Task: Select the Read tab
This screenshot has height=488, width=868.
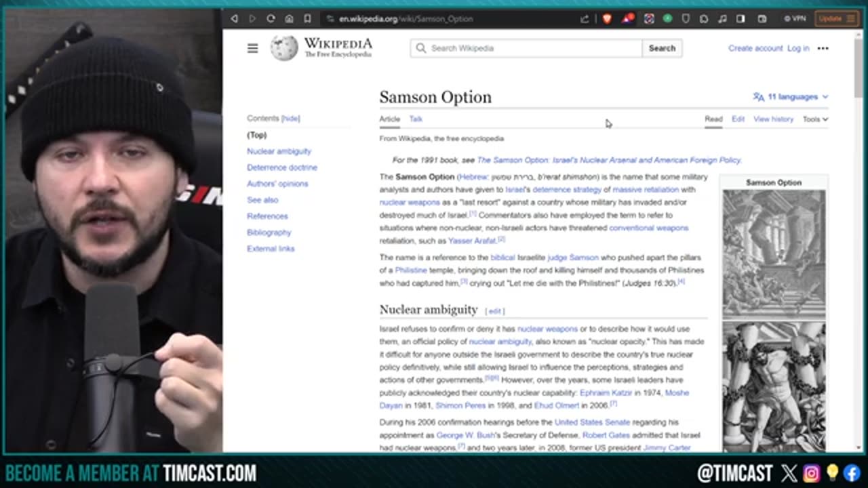Action: point(713,119)
